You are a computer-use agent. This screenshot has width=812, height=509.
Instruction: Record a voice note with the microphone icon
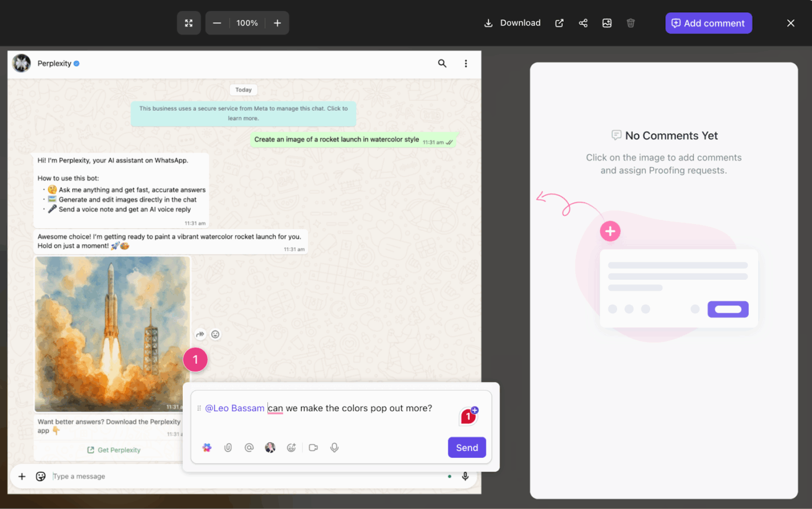(x=334, y=447)
